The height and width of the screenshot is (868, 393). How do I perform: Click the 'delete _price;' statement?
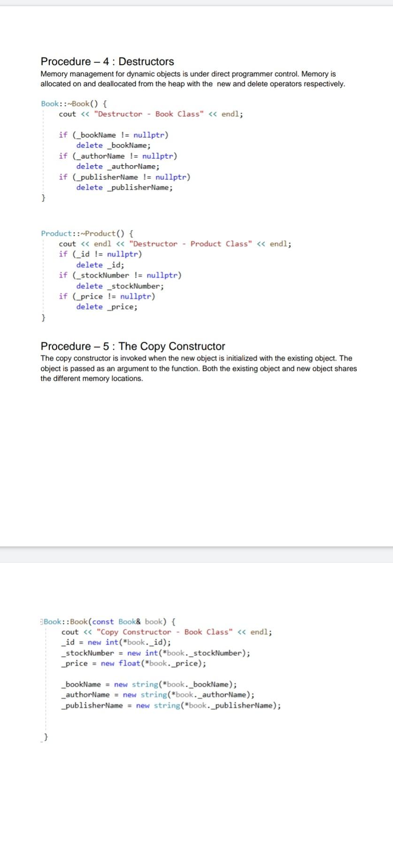click(107, 307)
